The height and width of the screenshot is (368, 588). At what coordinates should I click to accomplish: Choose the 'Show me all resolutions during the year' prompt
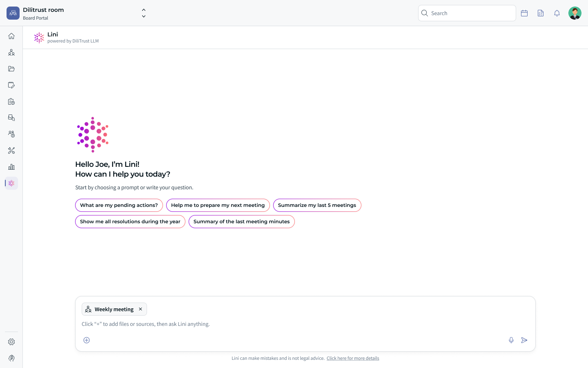130,222
